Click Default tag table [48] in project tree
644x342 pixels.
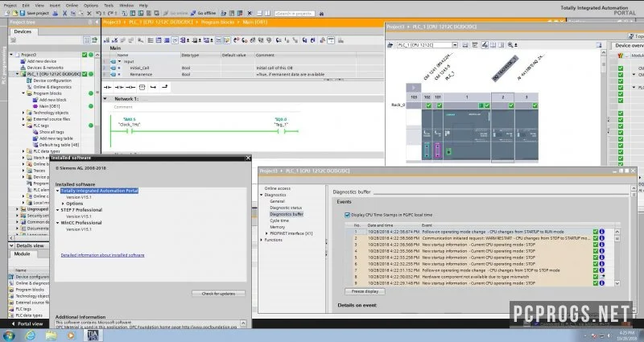(x=59, y=145)
